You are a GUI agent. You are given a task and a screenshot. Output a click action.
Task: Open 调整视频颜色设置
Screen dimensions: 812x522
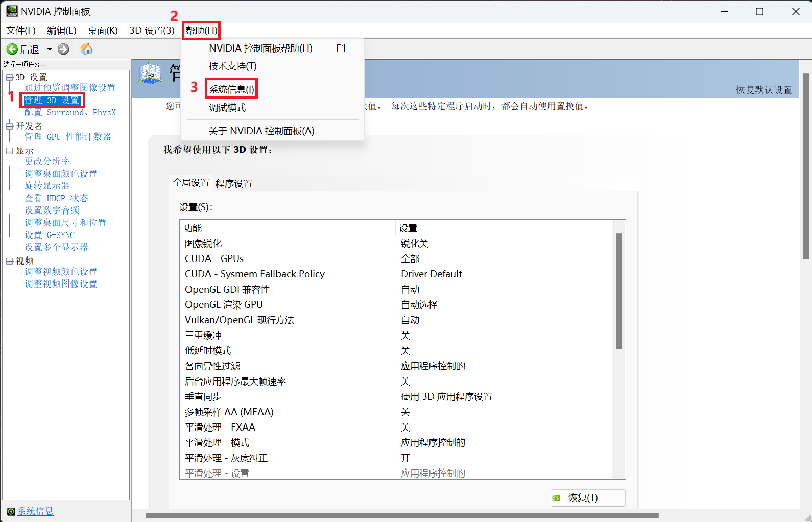[x=61, y=272]
